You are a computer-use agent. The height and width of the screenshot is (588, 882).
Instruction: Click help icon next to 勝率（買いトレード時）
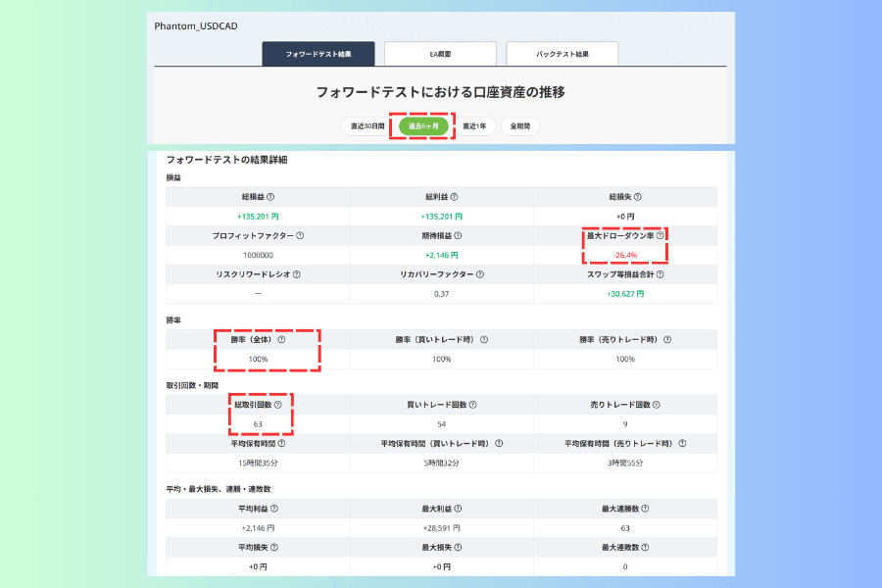pyautogui.click(x=484, y=340)
